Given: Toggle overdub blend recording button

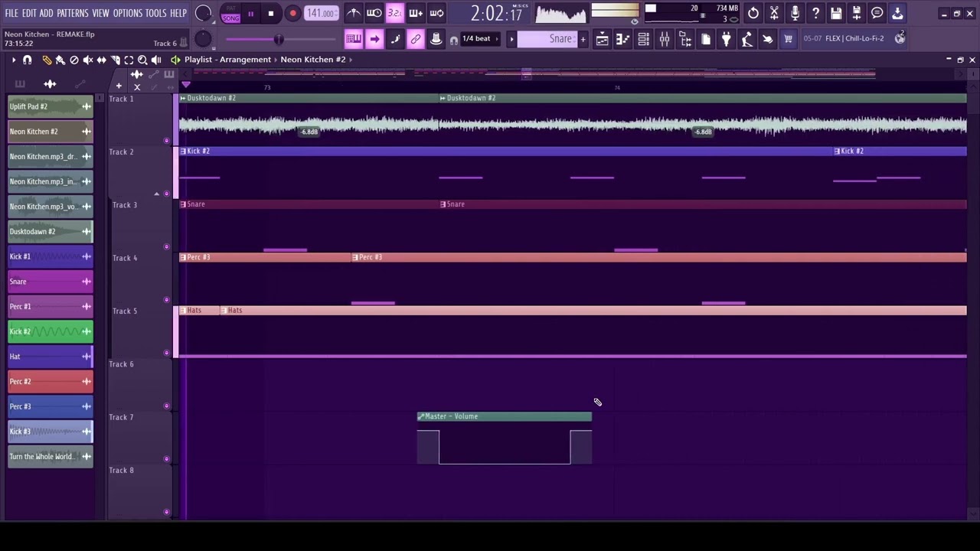Looking at the screenshot, I should (x=415, y=13).
